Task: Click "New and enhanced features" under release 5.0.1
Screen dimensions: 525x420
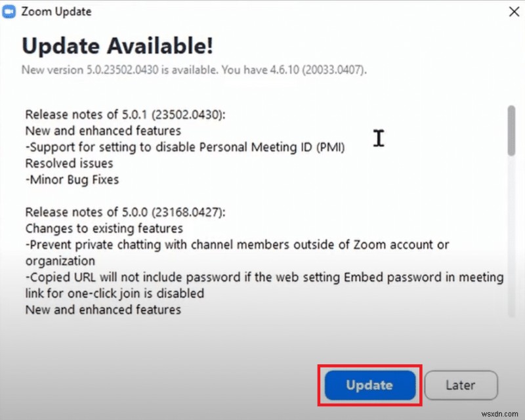Action: click(103, 131)
